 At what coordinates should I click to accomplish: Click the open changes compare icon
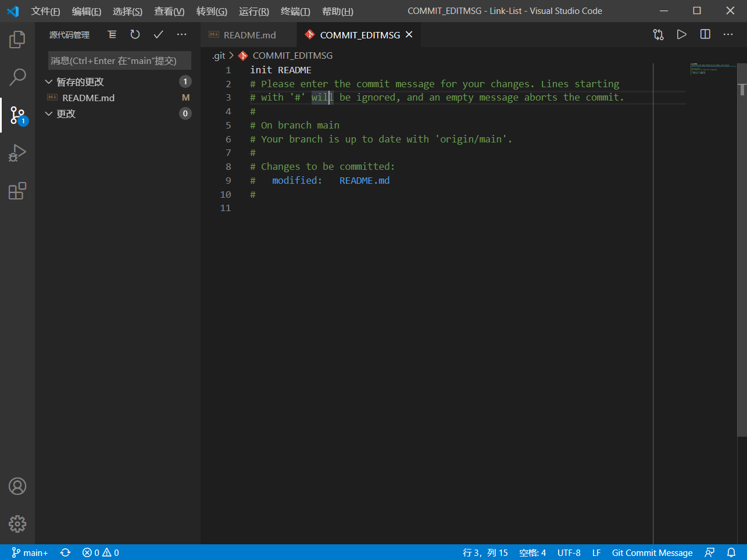[658, 35]
